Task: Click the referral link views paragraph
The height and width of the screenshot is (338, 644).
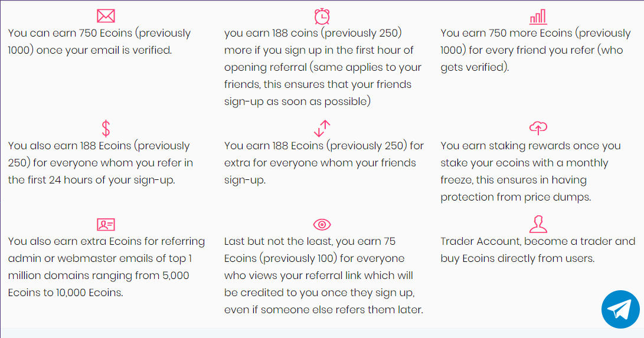Action: click(x=323, y=275)
